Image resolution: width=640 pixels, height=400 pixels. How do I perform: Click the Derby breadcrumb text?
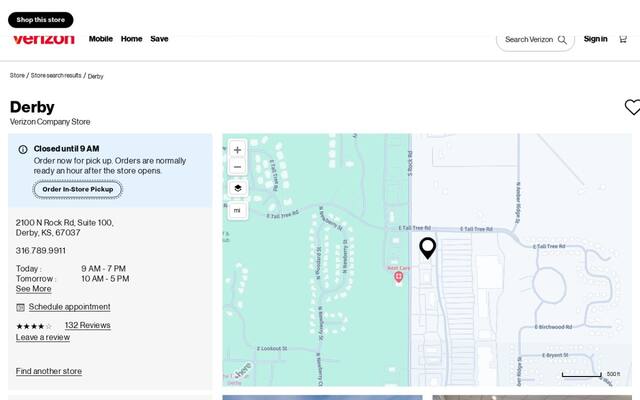pos(96,76)
